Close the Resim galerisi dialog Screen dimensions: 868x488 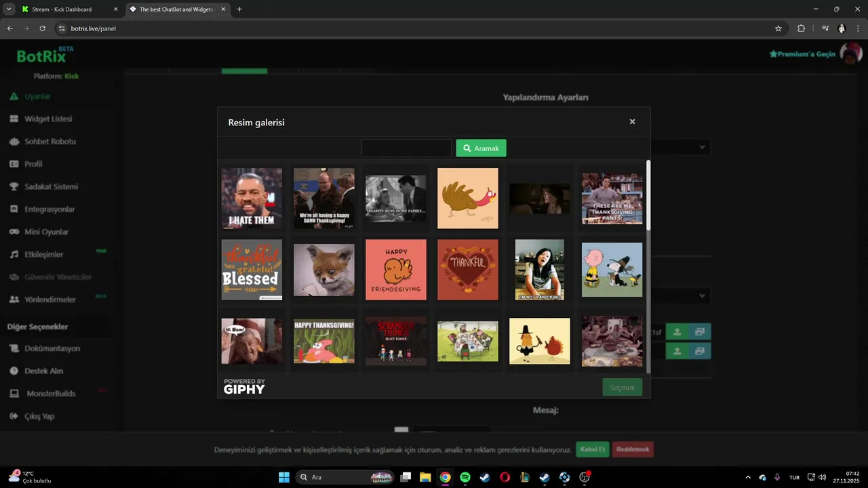click(x=632, y=122)
